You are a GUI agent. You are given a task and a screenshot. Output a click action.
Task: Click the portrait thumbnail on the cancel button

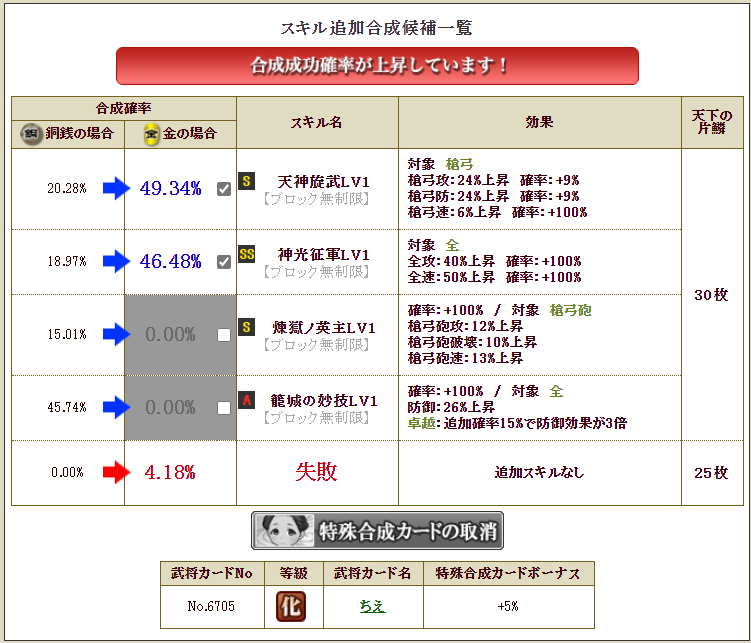point(284,530)
